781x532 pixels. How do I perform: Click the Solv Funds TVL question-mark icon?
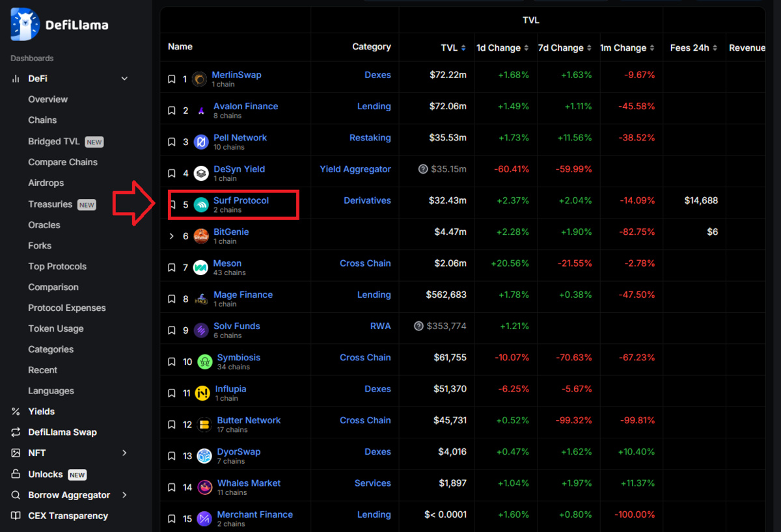[418, 326]
